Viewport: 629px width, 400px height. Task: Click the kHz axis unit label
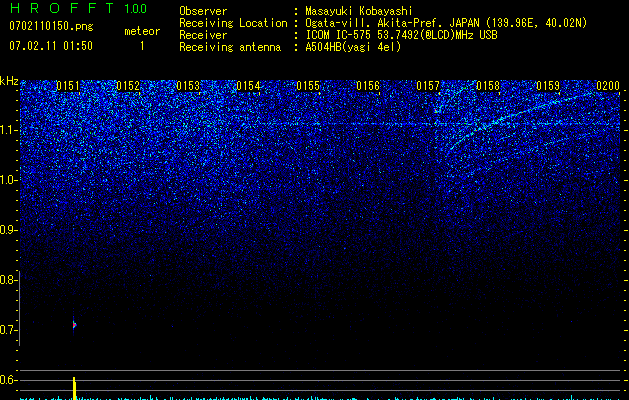click(x=9, y=81)
